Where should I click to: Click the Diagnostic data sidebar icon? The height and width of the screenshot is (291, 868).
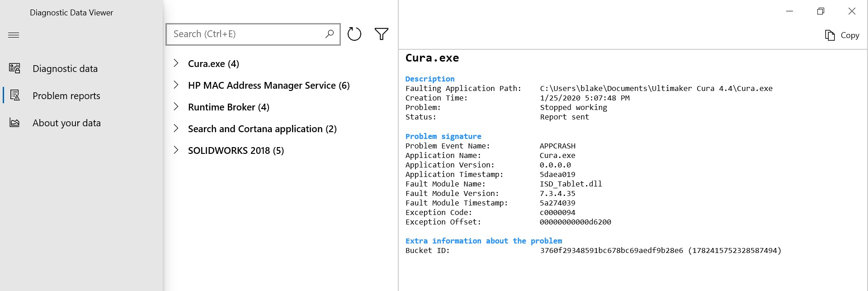[x=14, y=68]
